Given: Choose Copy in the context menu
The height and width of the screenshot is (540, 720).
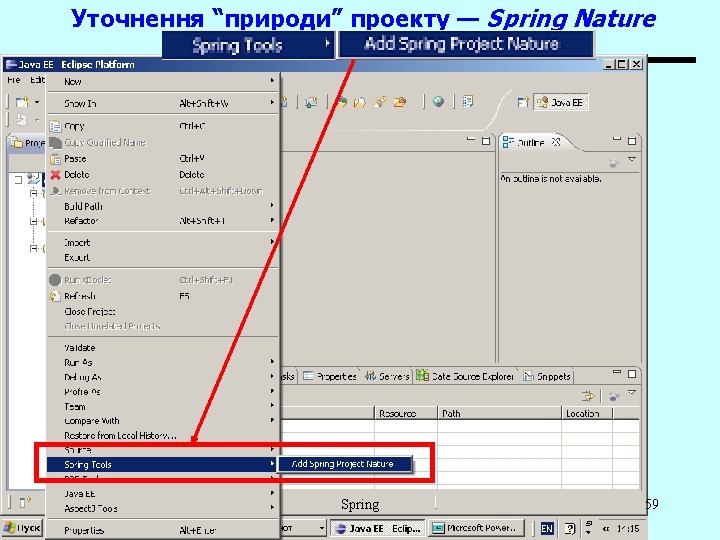Looking at the screenshot, I should click(x=163, y=126).
